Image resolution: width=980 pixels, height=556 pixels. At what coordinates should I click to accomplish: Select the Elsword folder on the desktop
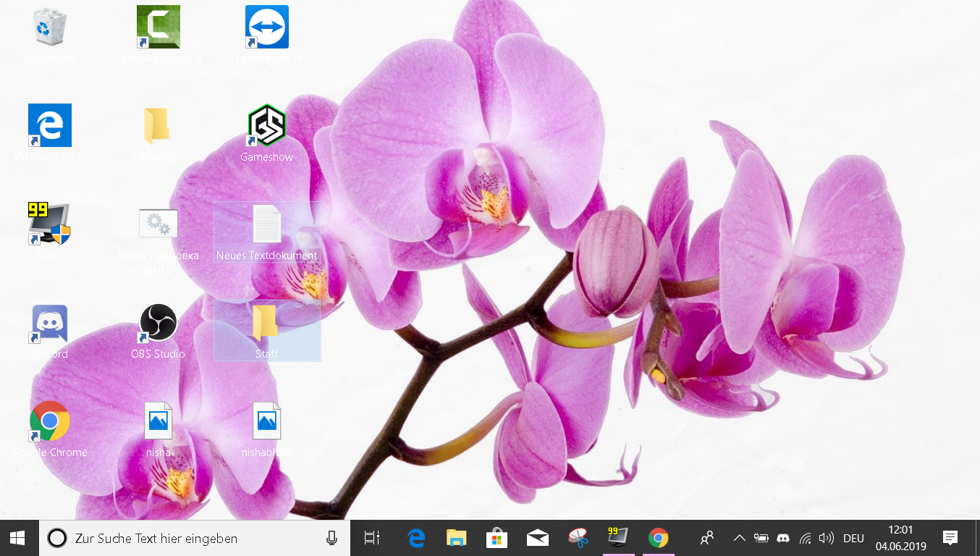point(158,127)
